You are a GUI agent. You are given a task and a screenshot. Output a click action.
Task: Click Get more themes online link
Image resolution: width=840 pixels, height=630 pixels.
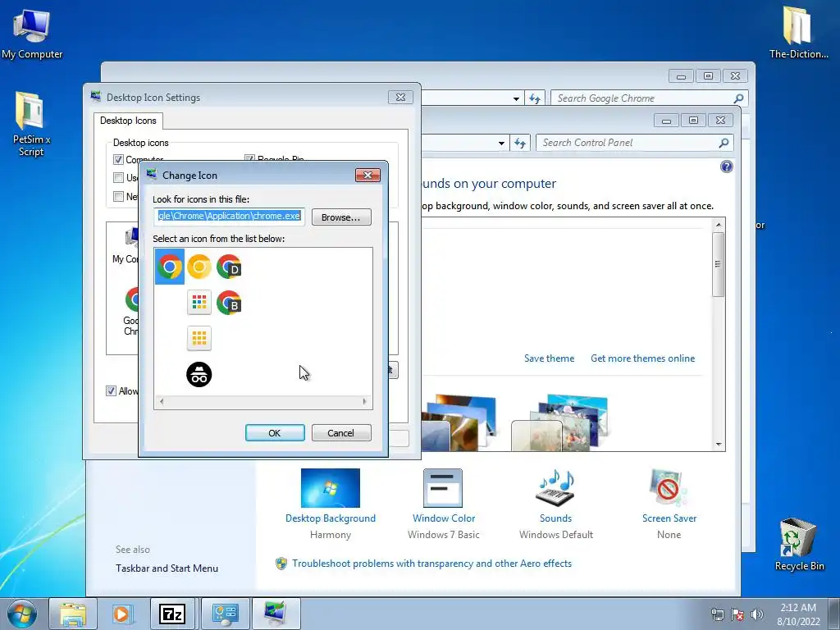tap(642, 358)
